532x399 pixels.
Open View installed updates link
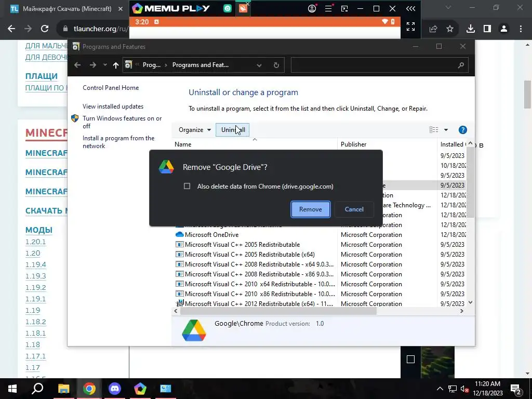(113, 106)
